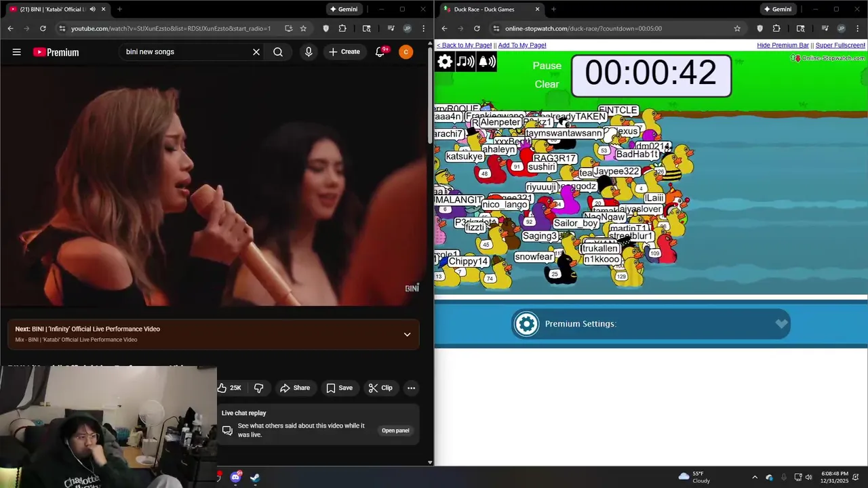Viewport: 868px width, 488px height.
Task: Clip a segment of the video
Action: [380, 388]
